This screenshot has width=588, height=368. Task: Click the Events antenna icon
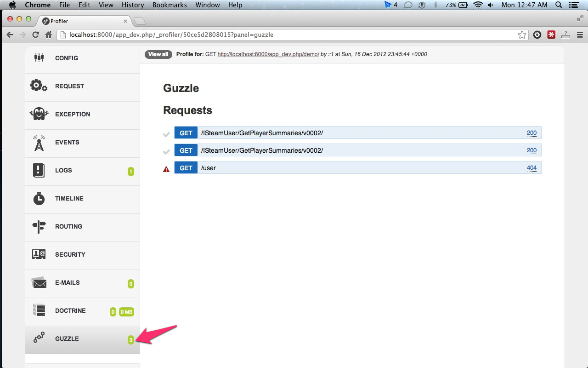pyautogui.click(x=39, y=143)
